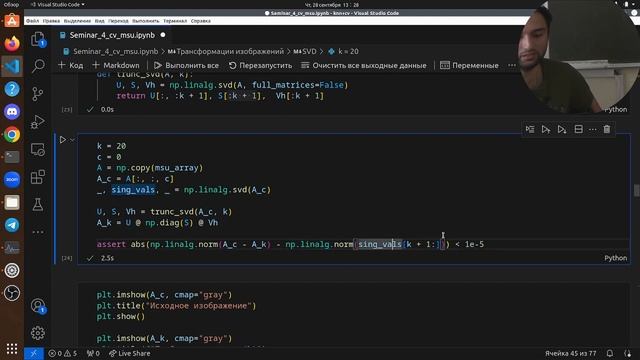Click the editor vertical scrollbar
The image size is (640, 360).
pyautogui.click(x=636, y=191)
